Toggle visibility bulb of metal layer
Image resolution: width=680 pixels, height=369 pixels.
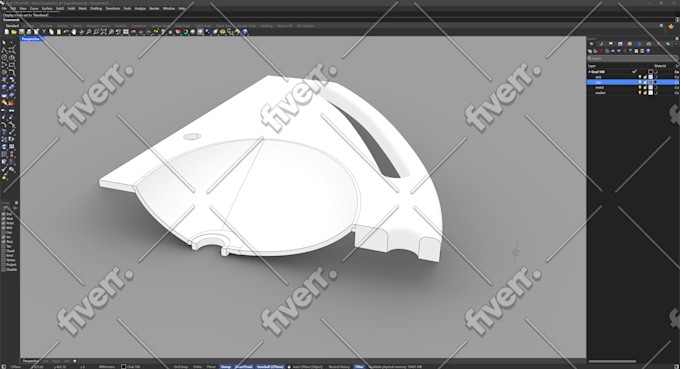pos(640,88)
